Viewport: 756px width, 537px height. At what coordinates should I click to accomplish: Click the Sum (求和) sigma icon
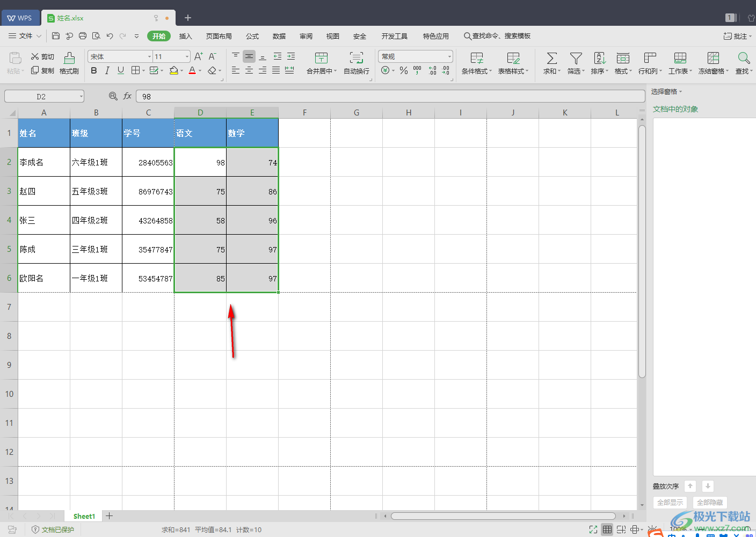click(551, 58)
